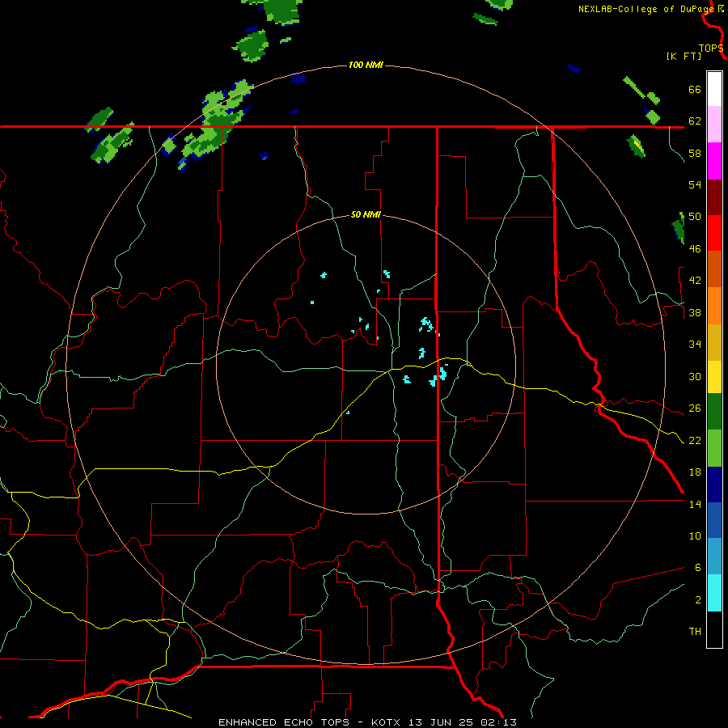Click the 6 value on the color scale
The height and width of the screenshot is (728, 728).
coord(697,567)
